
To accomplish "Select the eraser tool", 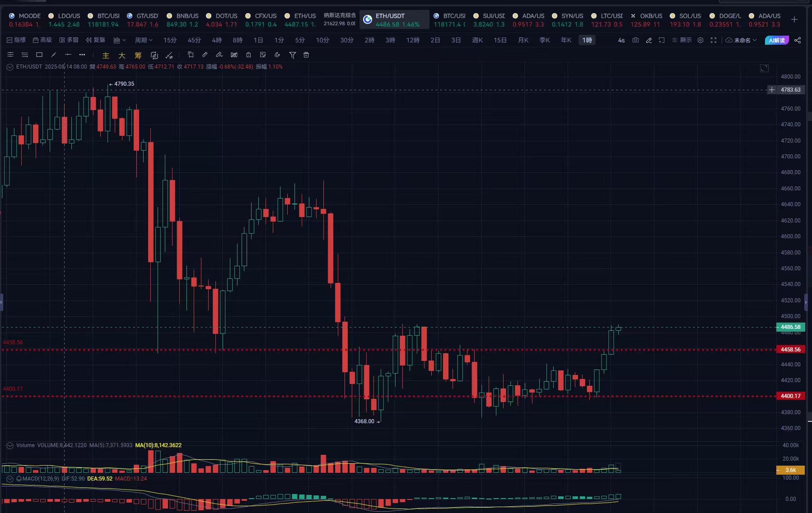I will (219, 55).
